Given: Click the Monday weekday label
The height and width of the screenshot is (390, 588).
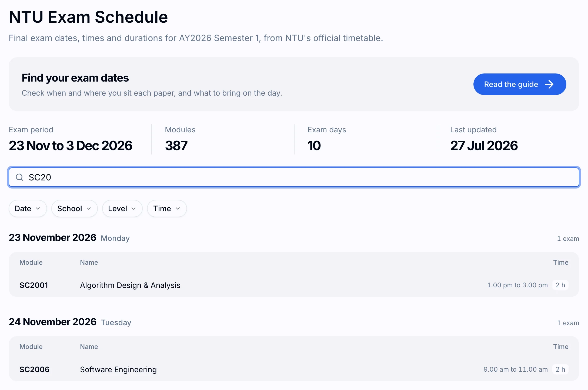Looking at the screenshot, I should [115, 238].
